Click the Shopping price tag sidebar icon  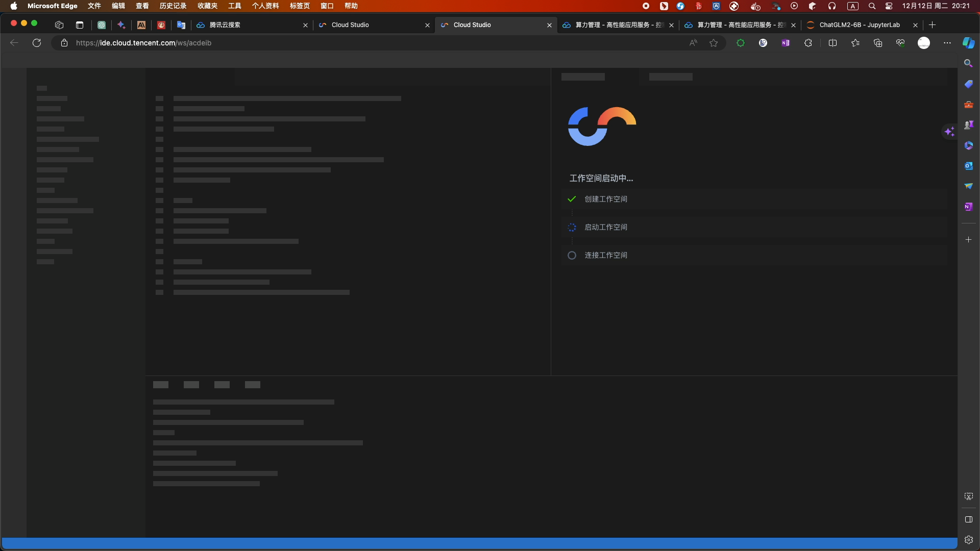tap(968, 84)
